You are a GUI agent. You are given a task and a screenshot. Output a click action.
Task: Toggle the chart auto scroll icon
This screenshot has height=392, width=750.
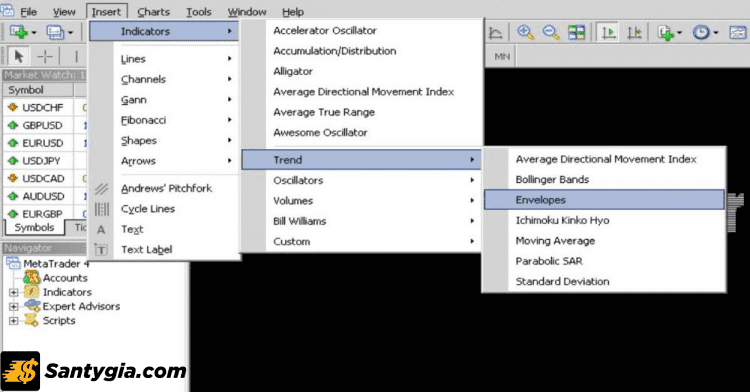(608, 33)
